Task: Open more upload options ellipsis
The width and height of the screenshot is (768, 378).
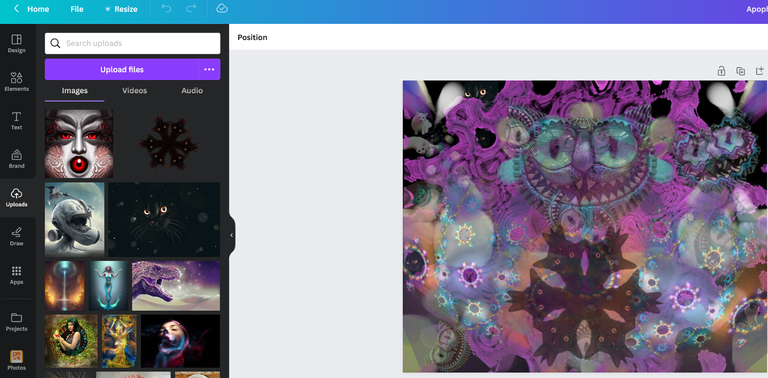Action: (209, 70)
